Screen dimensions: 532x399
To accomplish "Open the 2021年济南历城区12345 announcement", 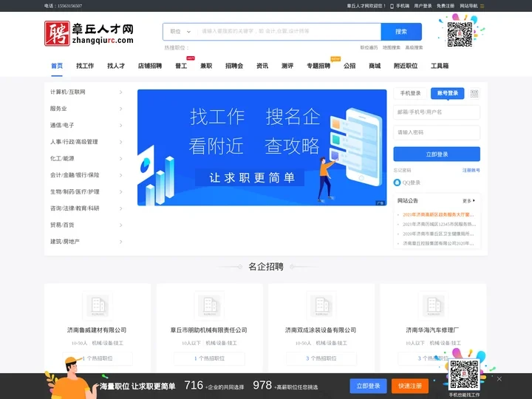I will tap(440, 225).
